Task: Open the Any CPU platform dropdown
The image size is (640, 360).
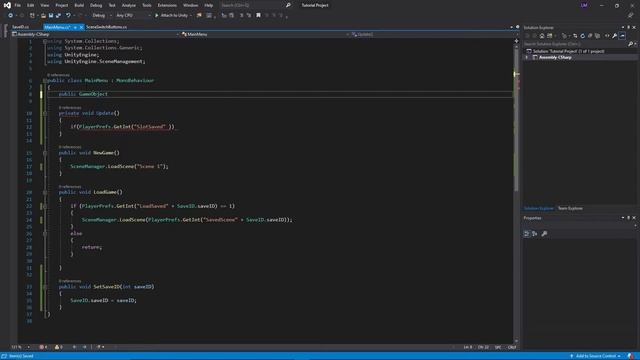Action: click(x=133, y=16)
